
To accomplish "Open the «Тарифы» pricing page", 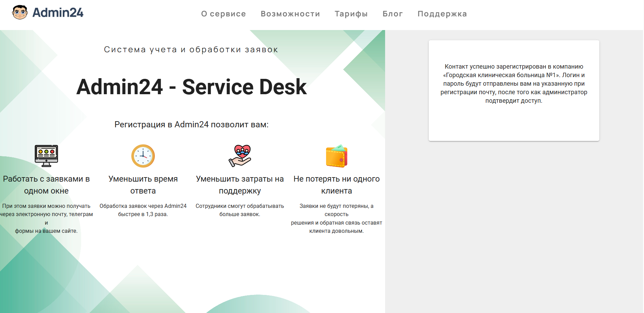I will point(351,14).
